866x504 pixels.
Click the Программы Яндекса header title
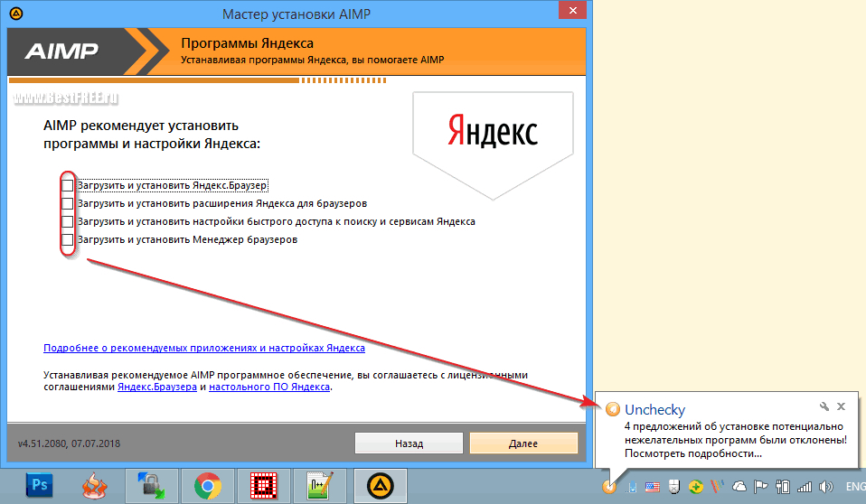click(x=247, y=43)
